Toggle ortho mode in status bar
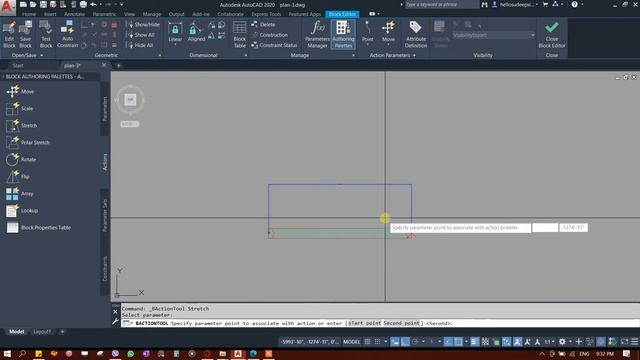This screenshot has width=640, height=360. (x=405, y=342)
